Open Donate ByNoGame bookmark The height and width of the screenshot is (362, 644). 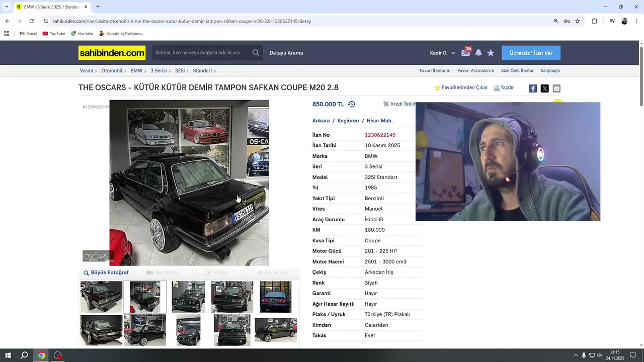click(121, 34)
